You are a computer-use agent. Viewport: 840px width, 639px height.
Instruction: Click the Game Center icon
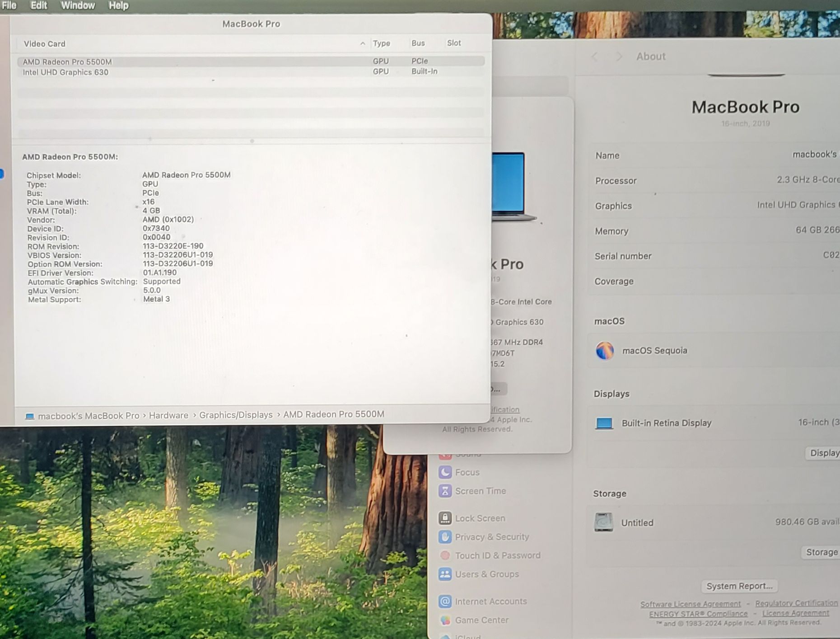pyautogui.click(x=445, y=620)
